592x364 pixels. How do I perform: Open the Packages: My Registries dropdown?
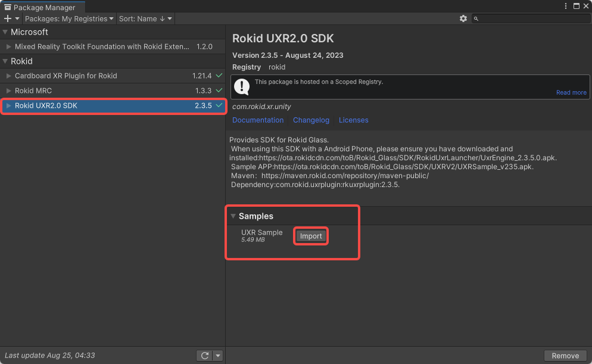pos(69,18)
